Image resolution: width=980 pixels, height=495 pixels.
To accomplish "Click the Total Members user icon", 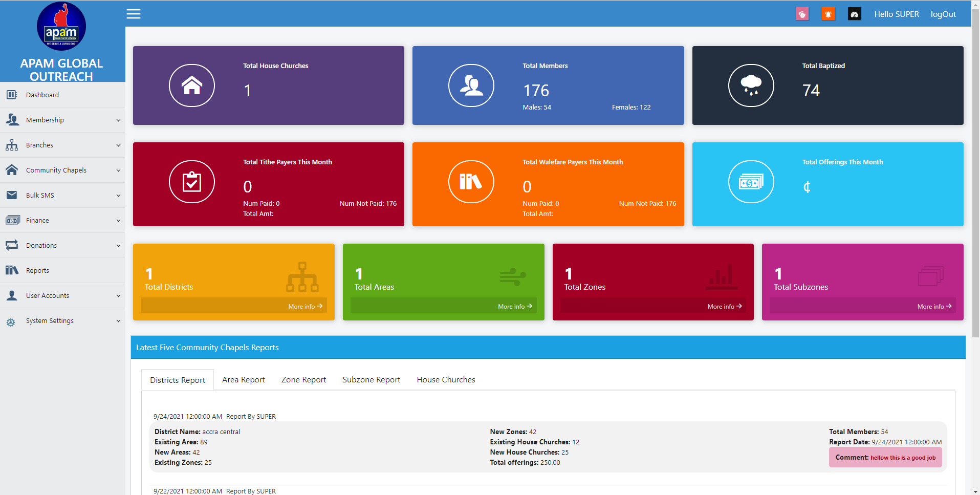I will [x=471, y=85].
